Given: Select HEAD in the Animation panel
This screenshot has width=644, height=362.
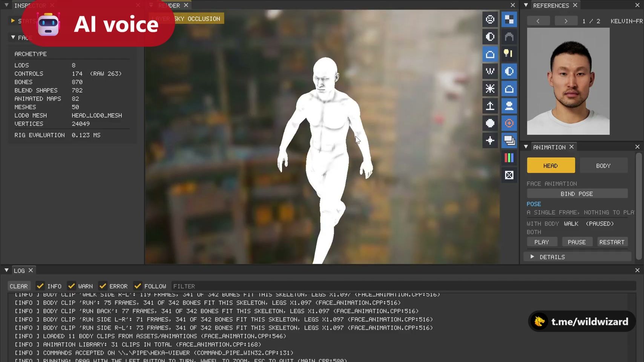Looking at the screenshot, I should pos(550,166).
